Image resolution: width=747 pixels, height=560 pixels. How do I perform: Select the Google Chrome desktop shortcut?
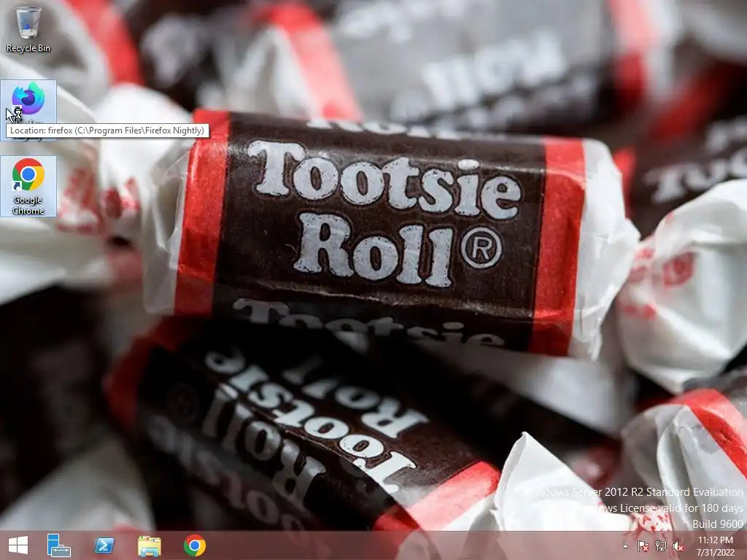point(28,186)
